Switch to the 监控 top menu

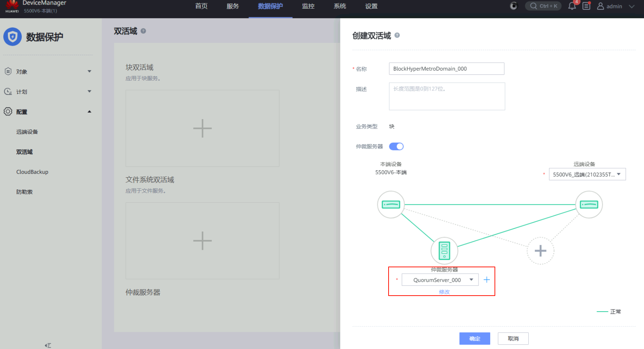308,6
